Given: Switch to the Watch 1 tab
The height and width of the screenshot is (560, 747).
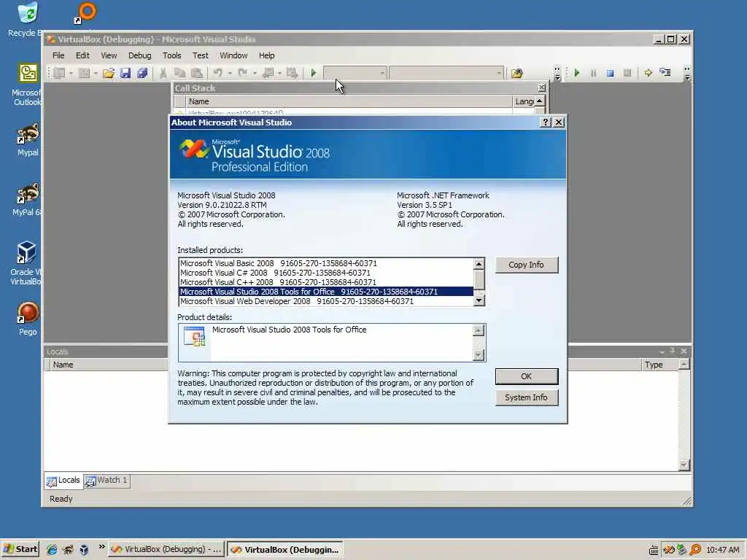Looking at the screenshot, I should pyautogui.click(x=107, y=481).
